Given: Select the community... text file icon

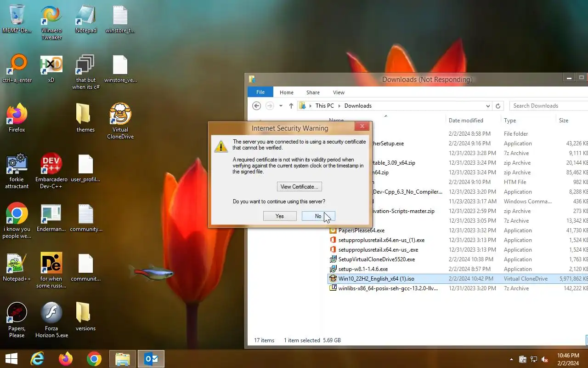Looking at the screenshot, I should pyautogui.click(x=86, y=217).
